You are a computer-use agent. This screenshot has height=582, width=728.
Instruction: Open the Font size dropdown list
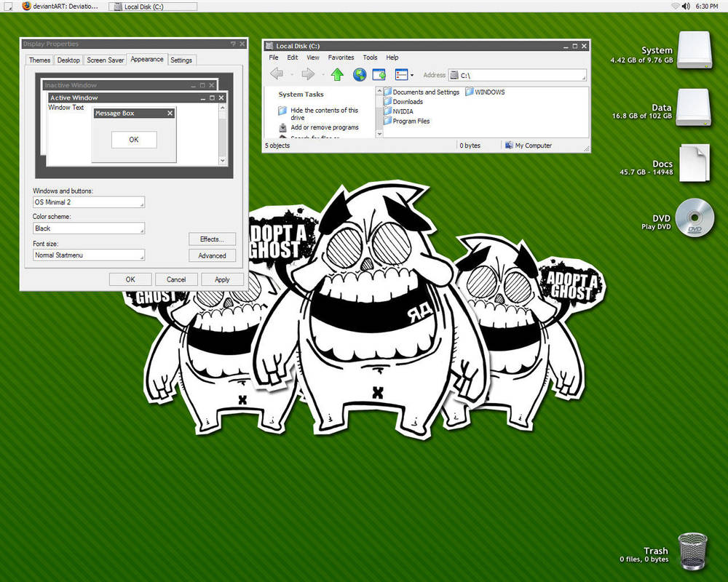click(x=89, y=255)
